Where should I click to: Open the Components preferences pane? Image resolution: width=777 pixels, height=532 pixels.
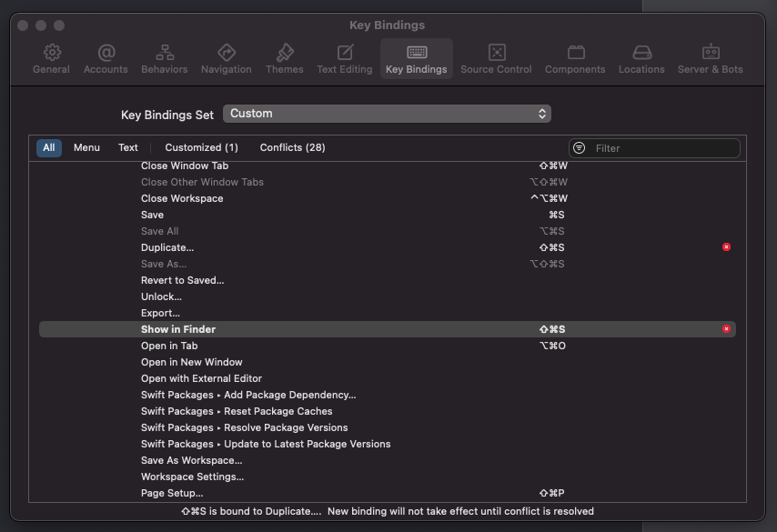click(x=575, y=59)
